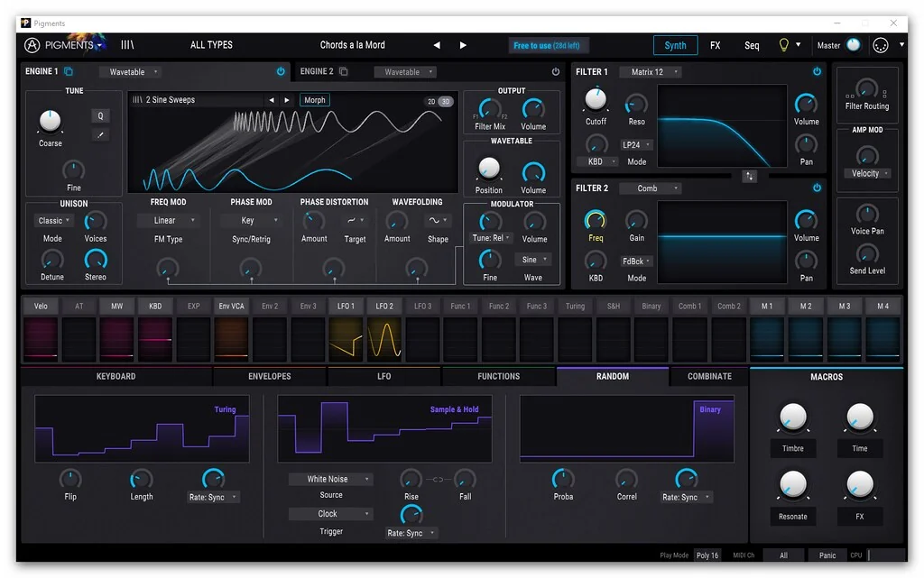924x578 pixels.
Task: Open Engine 2 Wavetable type dropdown
Action: [x=405, y=72]
